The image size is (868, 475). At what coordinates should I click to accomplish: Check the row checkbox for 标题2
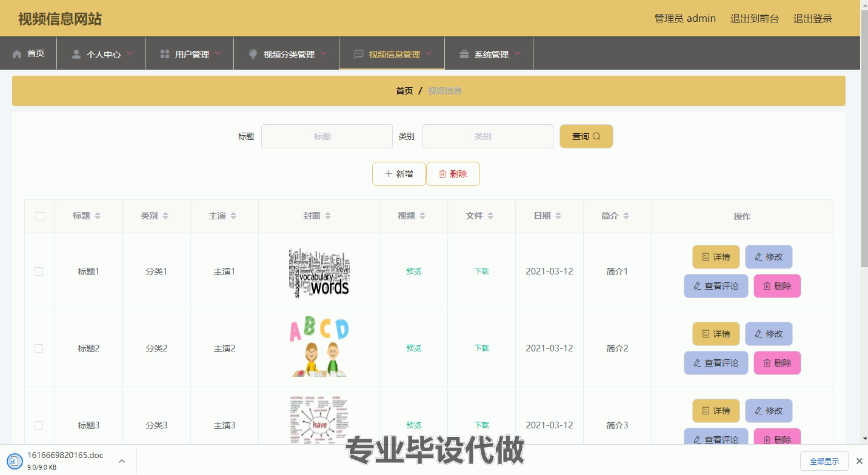39,348
